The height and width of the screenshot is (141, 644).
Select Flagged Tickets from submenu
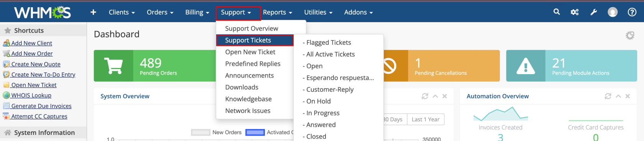point(327,42)
